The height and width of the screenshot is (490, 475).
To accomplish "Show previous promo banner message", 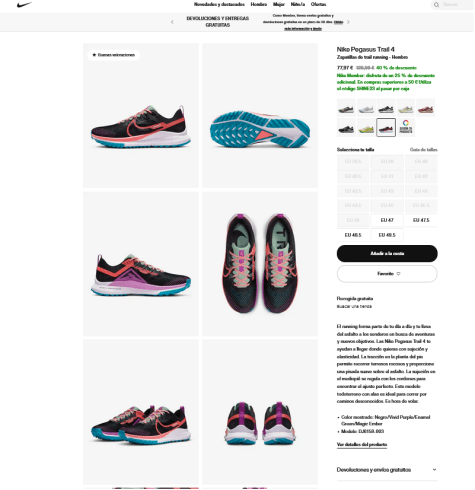I will [x=172, y=22].
